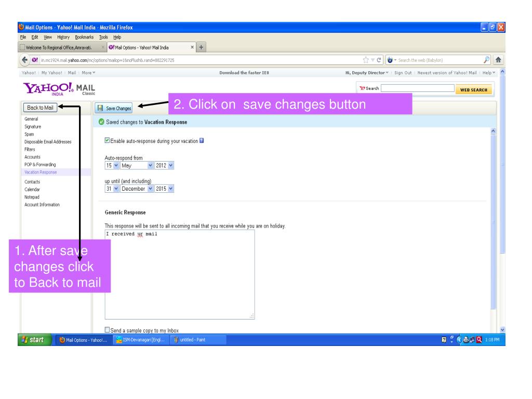The image size is (532, 399).
Task: Open a new tab with the plus button
Action: 201,47
